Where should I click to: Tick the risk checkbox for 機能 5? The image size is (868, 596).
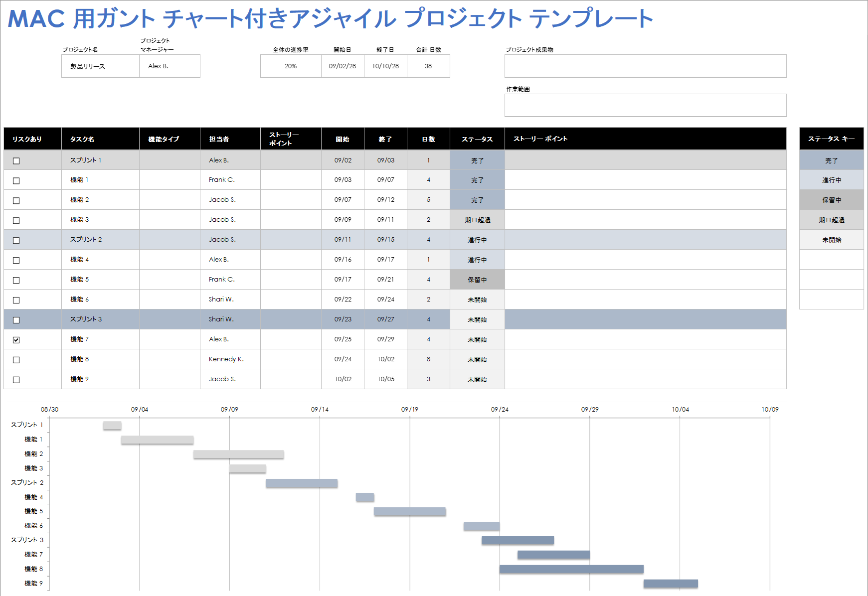click(16, 281)
